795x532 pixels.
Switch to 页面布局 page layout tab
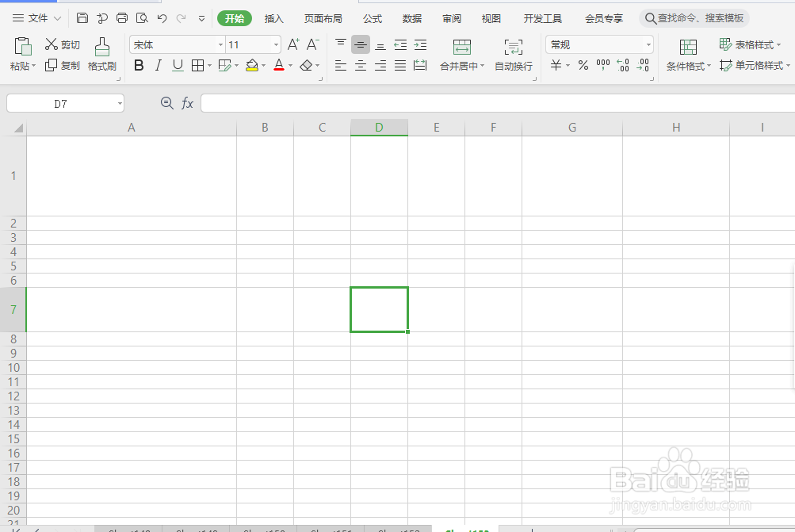coord(323,19)
